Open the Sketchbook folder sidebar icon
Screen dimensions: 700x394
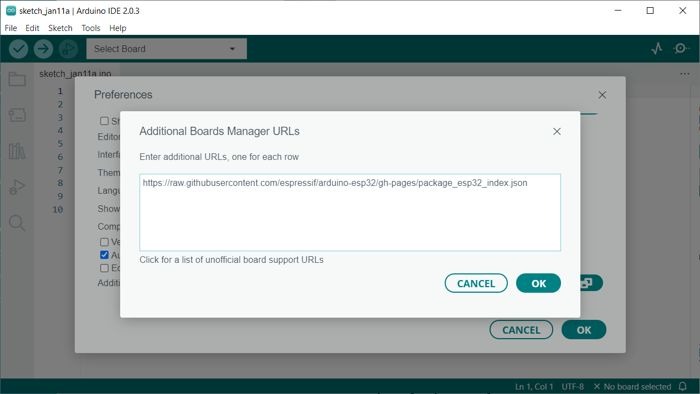[x=17, y=79]
